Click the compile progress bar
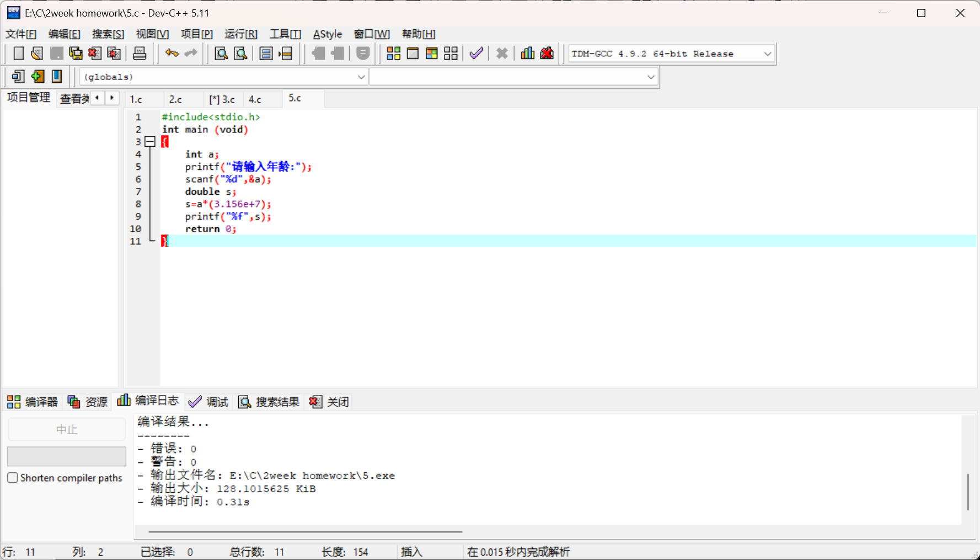This screenshot has height=560, width=980. point(67,456)
